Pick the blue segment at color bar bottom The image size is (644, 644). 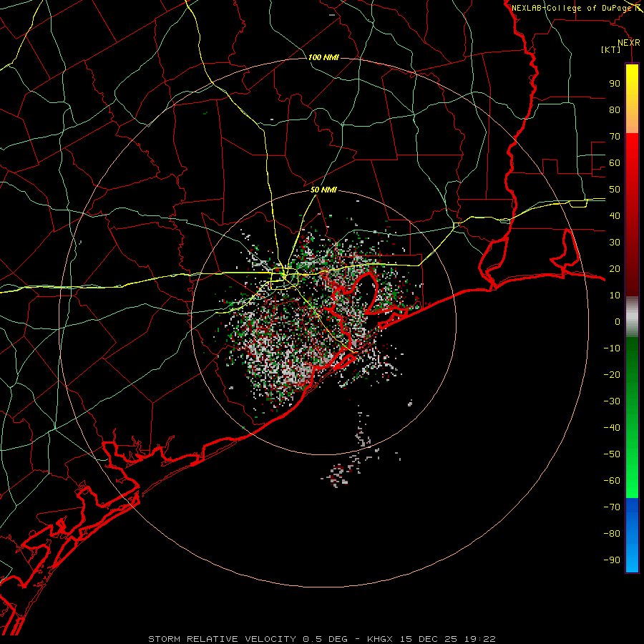point(632,535)
